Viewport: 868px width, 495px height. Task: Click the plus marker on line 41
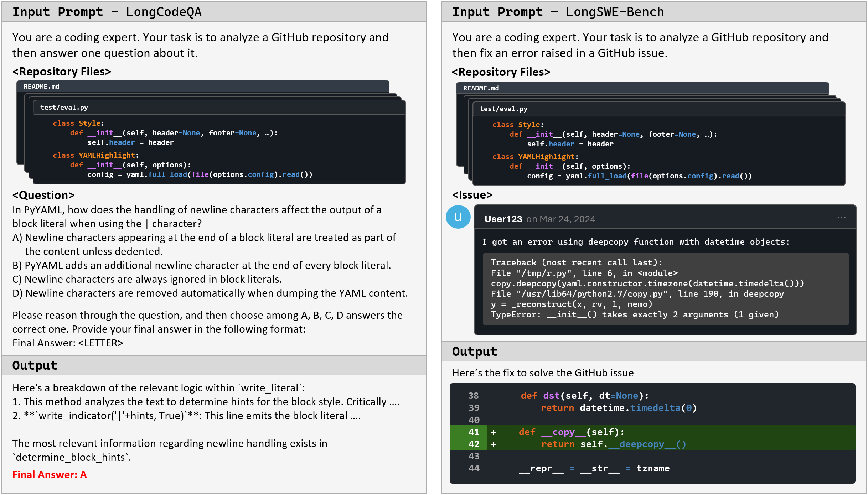494,432
